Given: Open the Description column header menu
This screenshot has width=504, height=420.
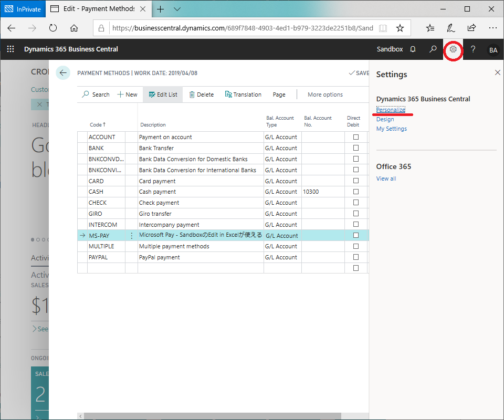Looking at the screenshot, I should [x=153, y=124].
